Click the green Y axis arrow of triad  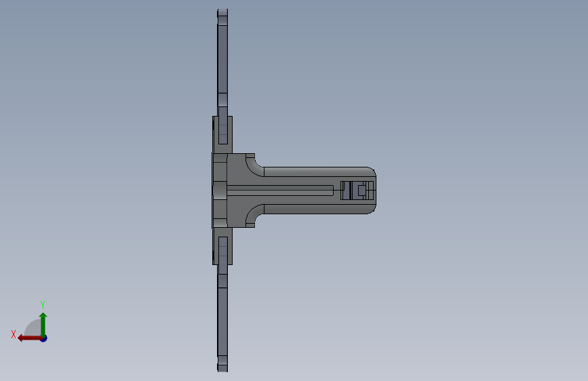click(43, 325)
